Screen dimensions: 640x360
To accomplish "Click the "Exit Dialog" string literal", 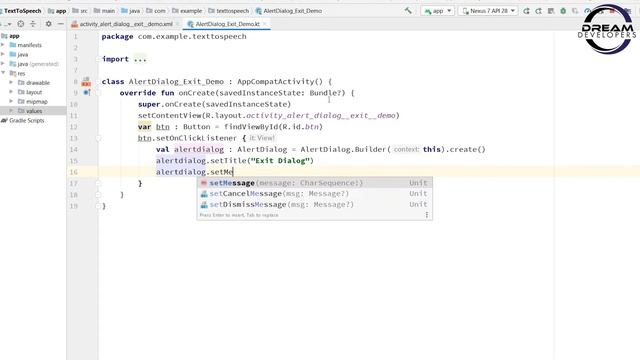I will point(280,160).
